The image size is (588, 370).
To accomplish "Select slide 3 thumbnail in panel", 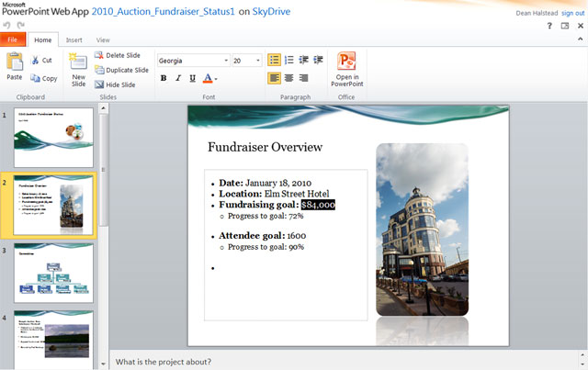I will click(x=53, y=273).
